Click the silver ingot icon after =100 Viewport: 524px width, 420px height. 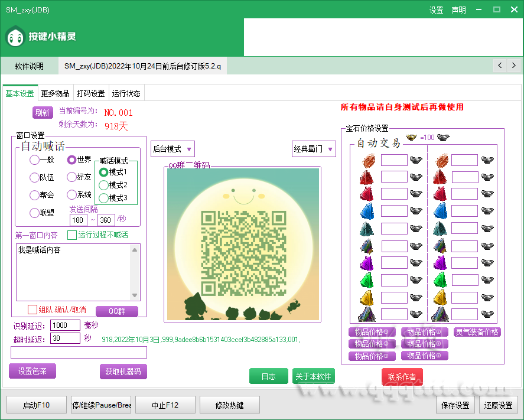(x=443, y=137)
